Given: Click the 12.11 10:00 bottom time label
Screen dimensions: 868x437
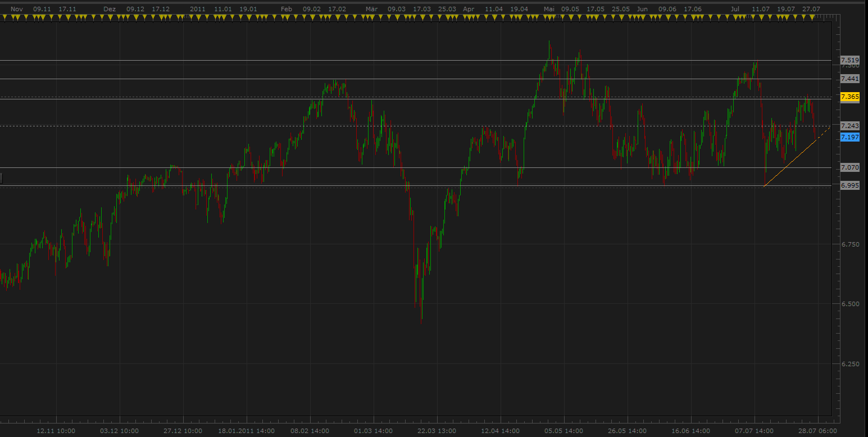Looking at the screenshot, I should pos(56,431).
